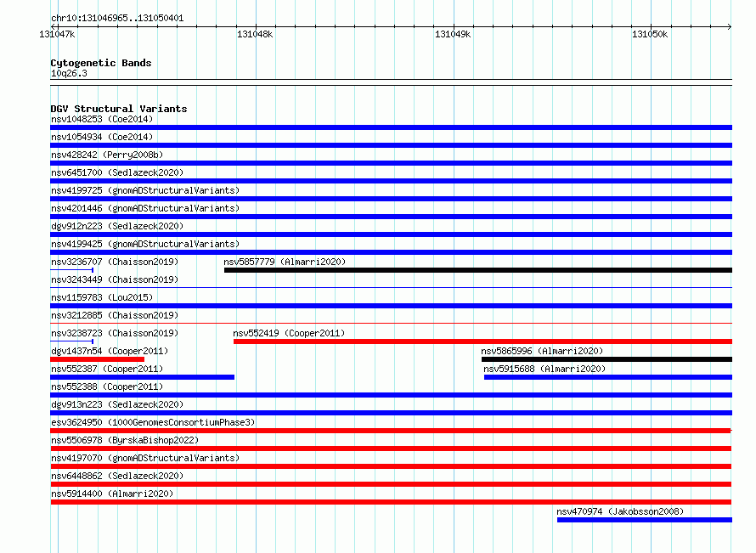Click the black nsv5857779 variant bar

[x=477, y=270]
